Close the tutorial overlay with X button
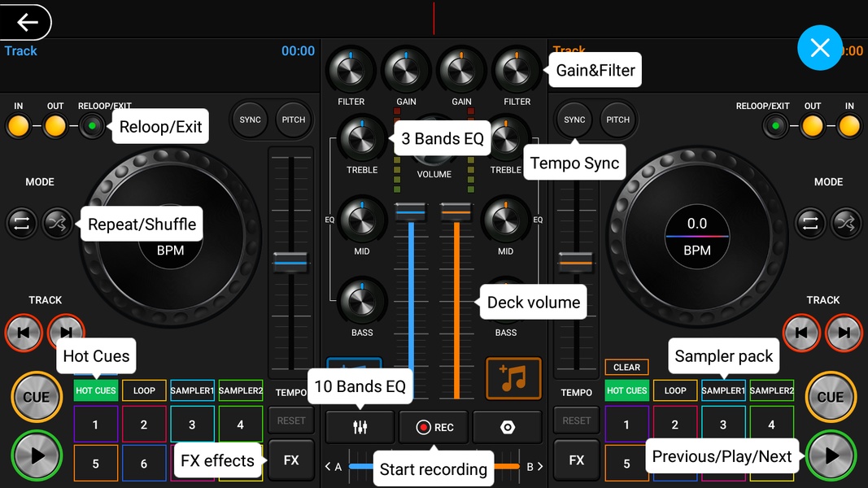This screenshot has height=488, width=868. (x=819, y=48)
